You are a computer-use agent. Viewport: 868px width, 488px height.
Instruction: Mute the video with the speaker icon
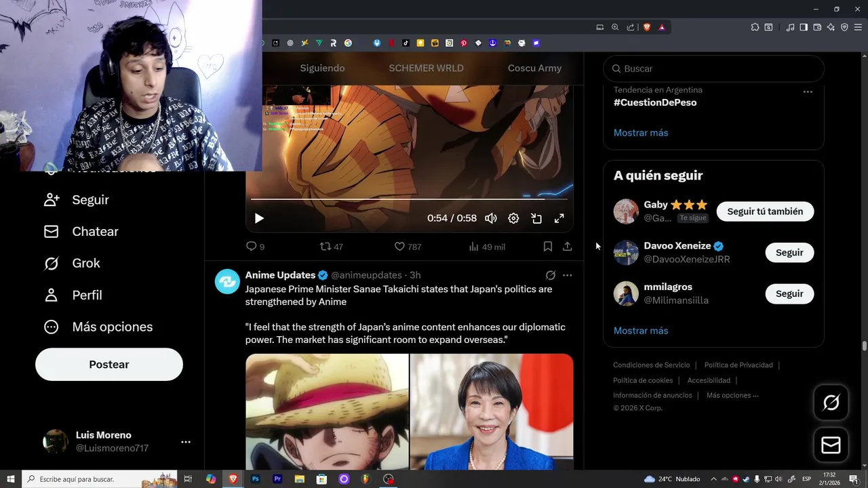tap(491, 218)
